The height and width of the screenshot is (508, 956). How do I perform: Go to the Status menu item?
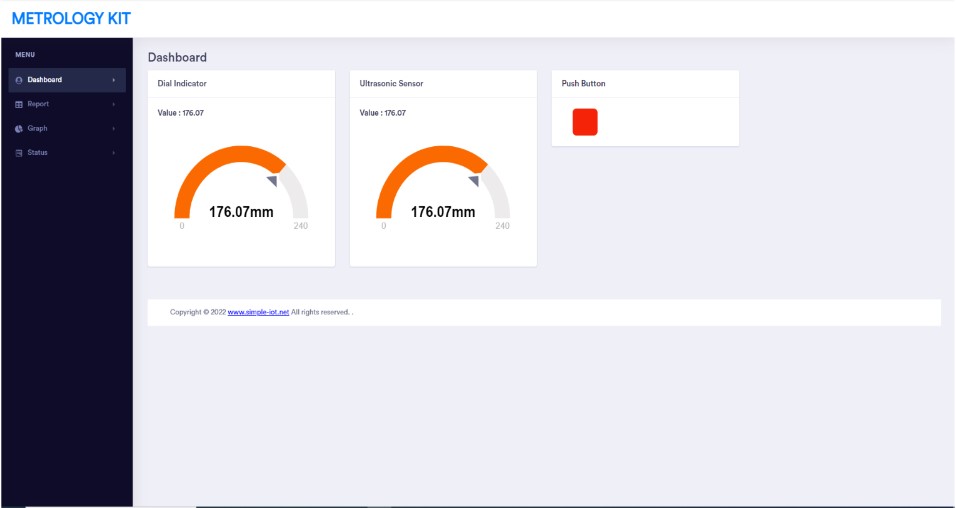38,153
